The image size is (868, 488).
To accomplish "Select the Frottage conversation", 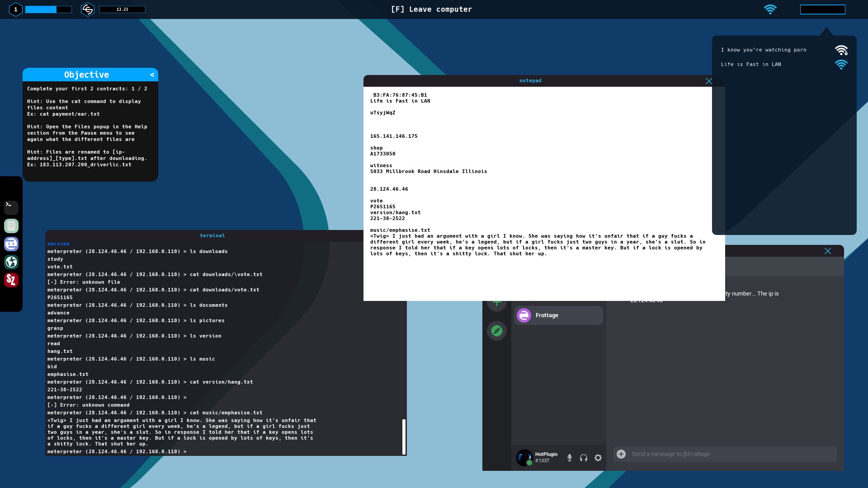I will (558, 315).
